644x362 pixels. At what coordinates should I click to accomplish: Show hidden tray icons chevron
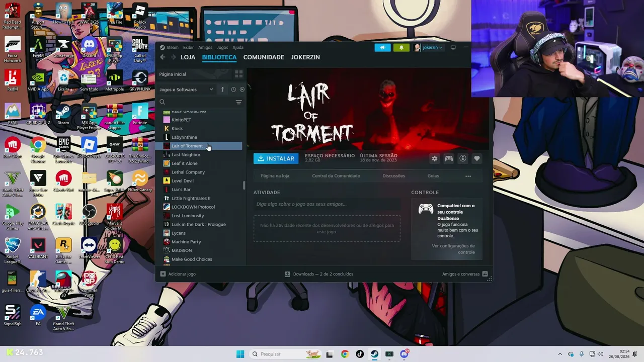560,354
